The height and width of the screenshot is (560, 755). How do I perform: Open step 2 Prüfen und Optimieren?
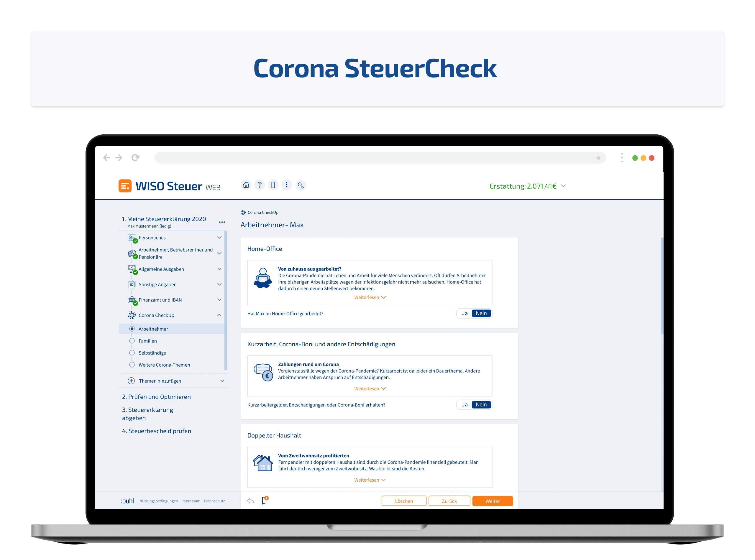point(156,397)
